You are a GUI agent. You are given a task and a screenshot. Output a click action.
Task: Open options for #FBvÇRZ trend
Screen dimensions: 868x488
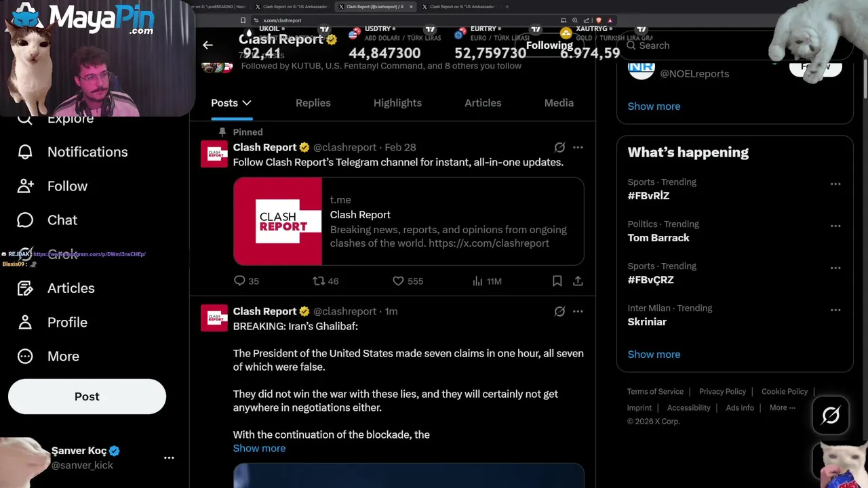pyautogui.click(x=835, y=268)
